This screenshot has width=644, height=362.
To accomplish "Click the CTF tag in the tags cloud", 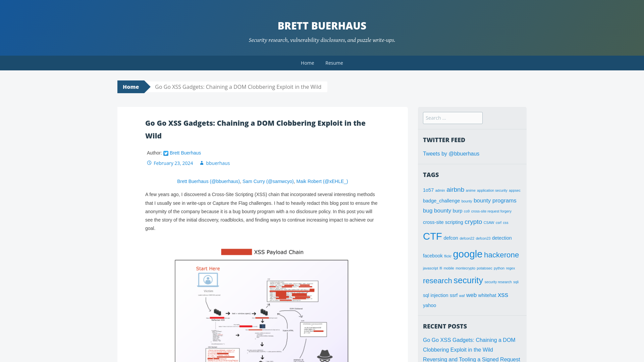I will point(433,236).
